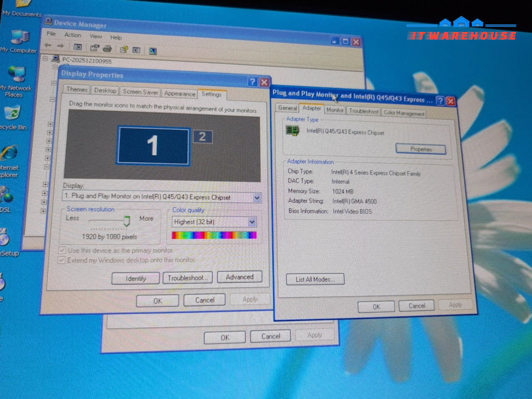Toggle console tree icon in Device Manager toolbar
The width and height of the screenshot is (532, 399).
click(78, 47)
